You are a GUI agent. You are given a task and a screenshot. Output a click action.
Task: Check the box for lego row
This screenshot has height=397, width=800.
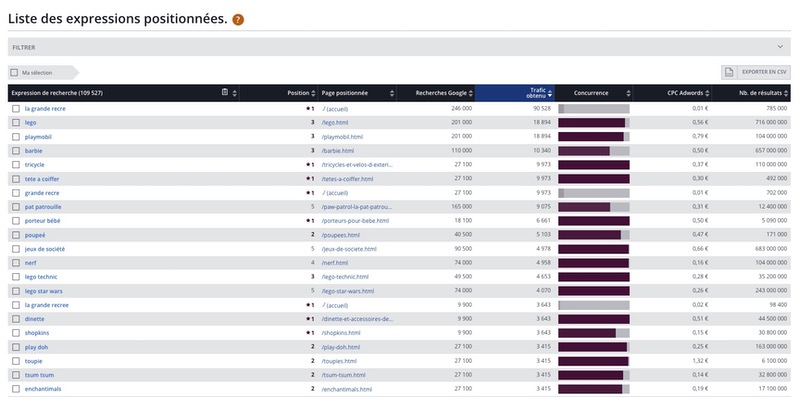point(16,122)
